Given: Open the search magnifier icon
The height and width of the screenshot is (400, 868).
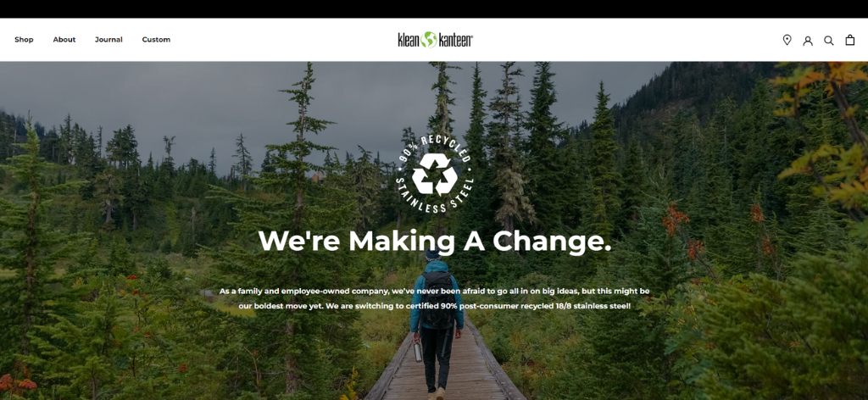Looking at the screenshot, I should 829,41.
